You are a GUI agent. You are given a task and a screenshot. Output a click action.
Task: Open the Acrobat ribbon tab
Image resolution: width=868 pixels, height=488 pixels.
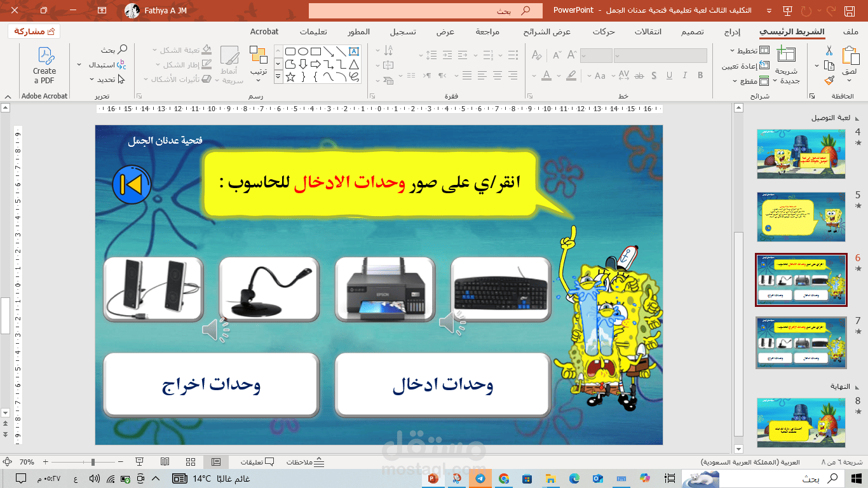(x=264, y=32)
